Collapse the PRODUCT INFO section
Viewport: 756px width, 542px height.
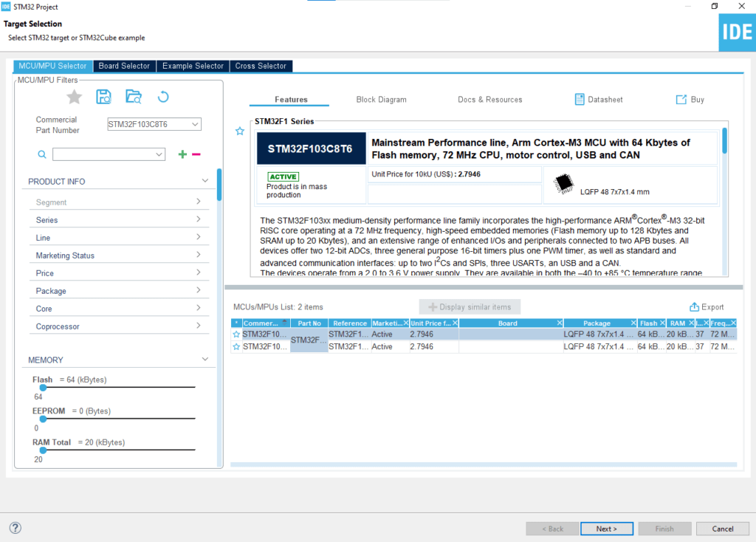(205, 181)
